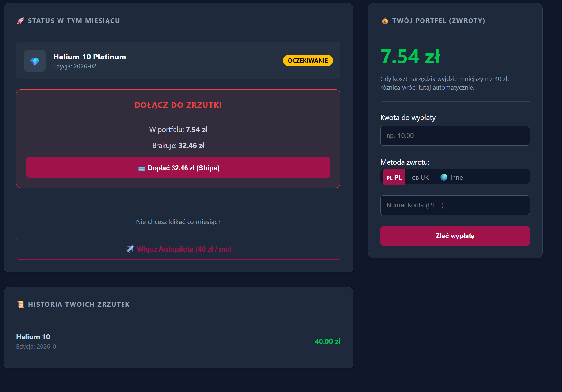Click the yellow OCZEKIWANIE status badge

click(x=307, y=61)
